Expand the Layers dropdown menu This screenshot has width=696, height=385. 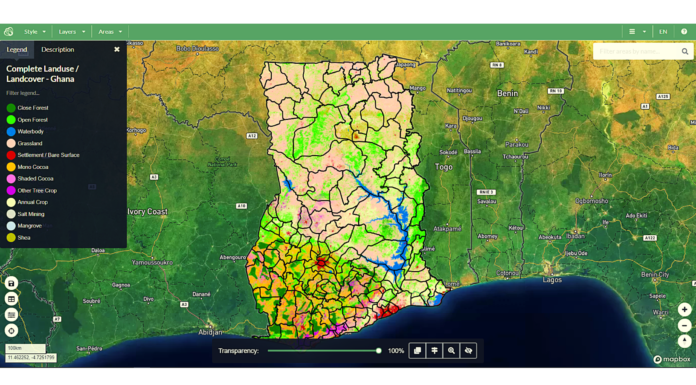click(x=71, y=32)
